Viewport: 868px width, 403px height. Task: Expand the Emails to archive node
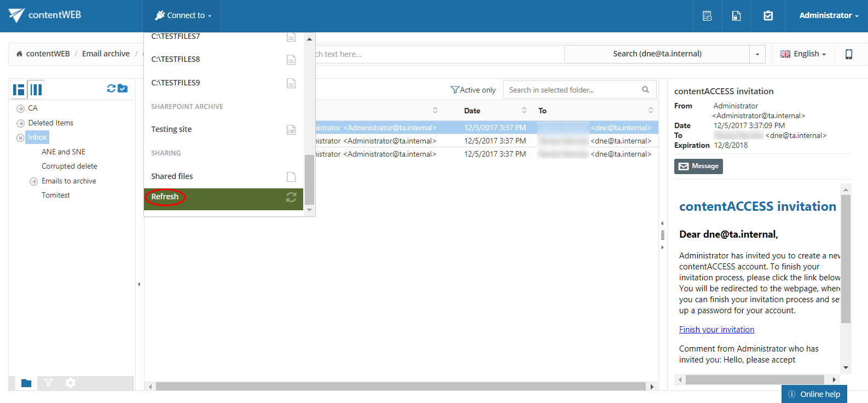coord(33,181)
